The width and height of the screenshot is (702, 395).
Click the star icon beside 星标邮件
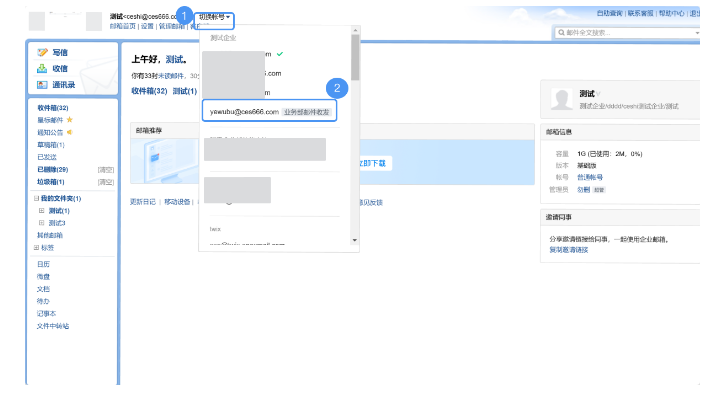pos(69,120)
